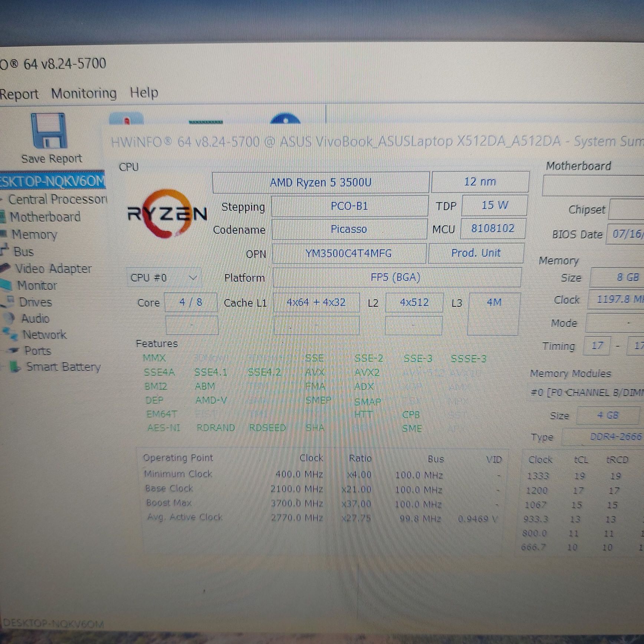The width and height of the screenshot is (644, 644).
Task: Click the Video Adapter icon in tree
Action: (x=6, y=268)
